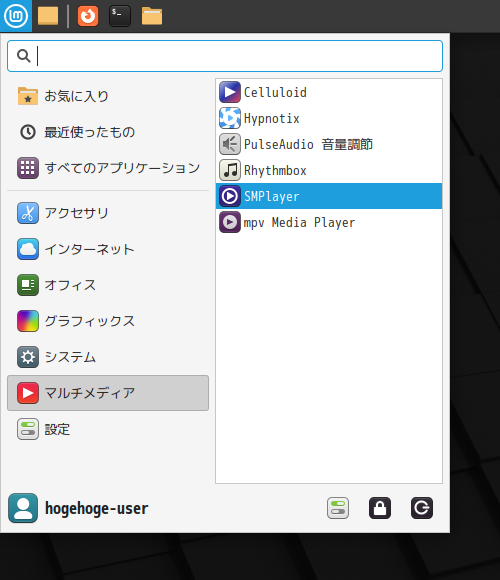Open the アクセサリ category

(x=108, y=213)
